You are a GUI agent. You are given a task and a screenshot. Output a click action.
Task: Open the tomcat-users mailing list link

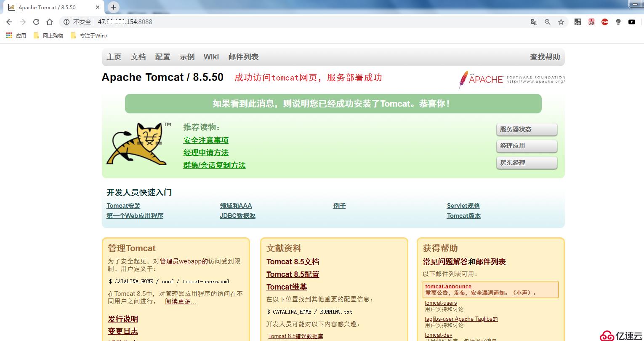pos(441,303)
